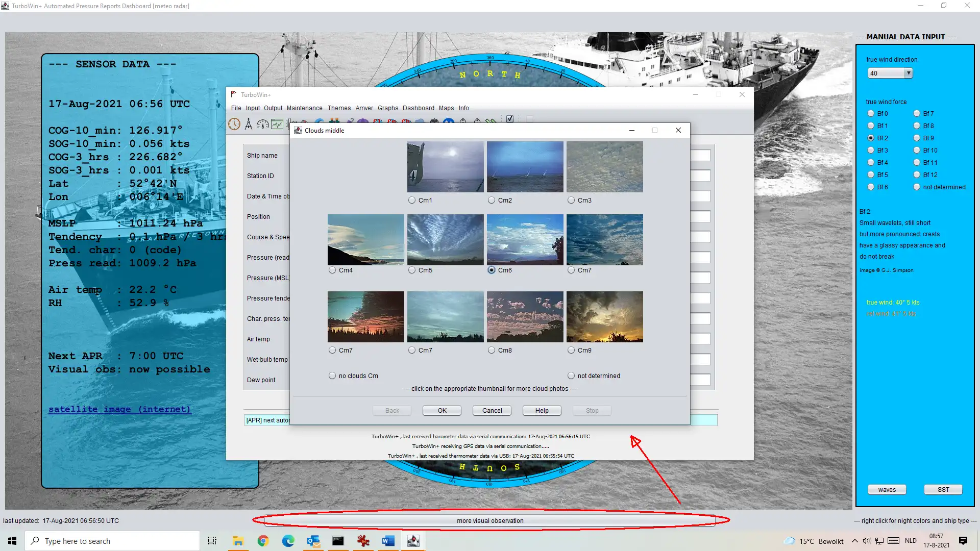Click the waves button in manual input
This screenshot has width=980, height=551.
[x=887, y=489]
